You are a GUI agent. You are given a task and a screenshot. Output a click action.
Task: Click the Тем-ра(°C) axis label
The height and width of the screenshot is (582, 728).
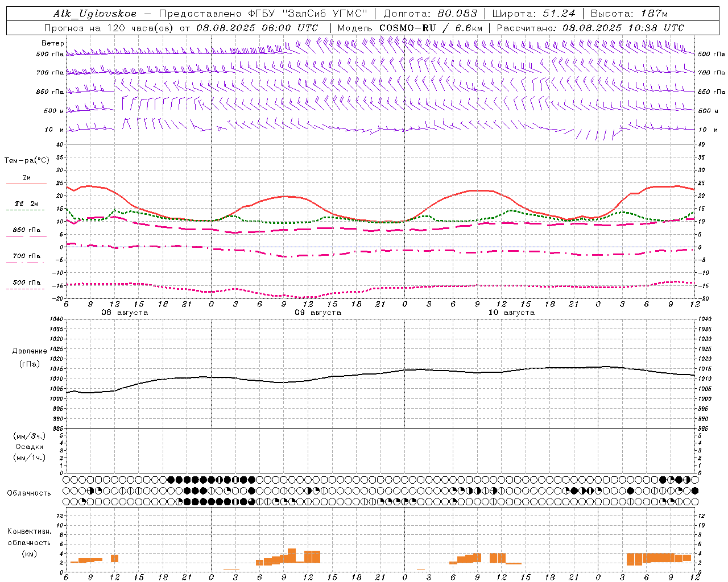pyautogui.click(x=27, y=160)
